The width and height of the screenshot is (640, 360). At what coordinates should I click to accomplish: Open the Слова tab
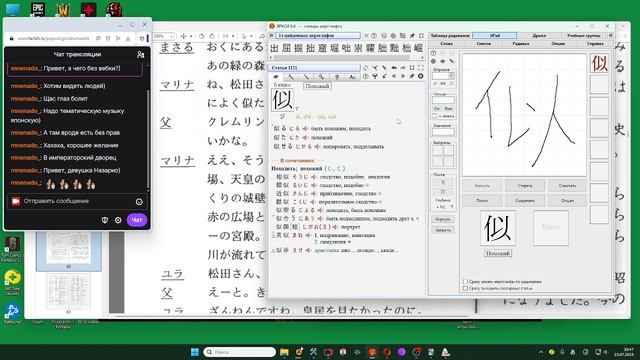pos(447,43)
